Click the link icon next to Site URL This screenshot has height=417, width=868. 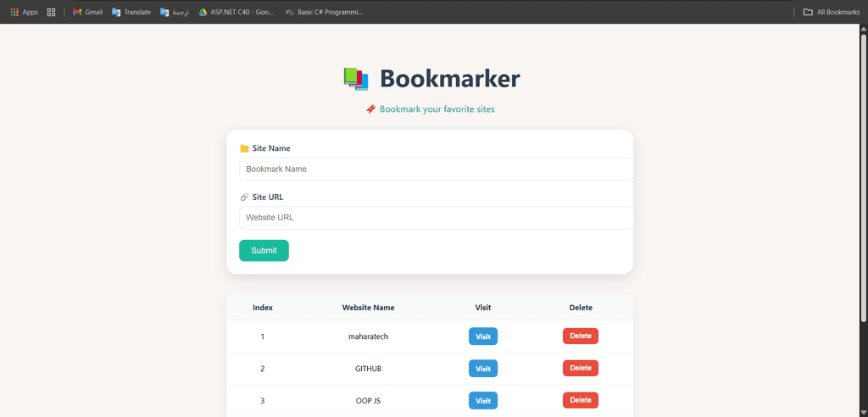click(244, 197)
